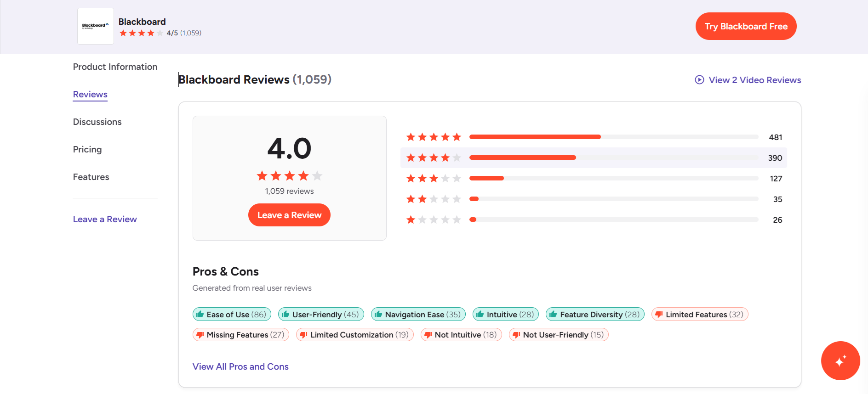Click the 481 review count

(x=775, y=137)
